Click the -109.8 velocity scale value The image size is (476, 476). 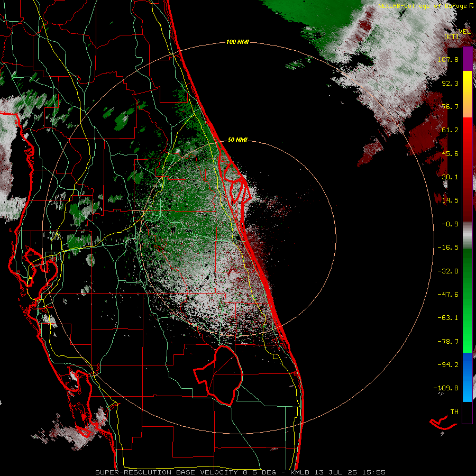(x=446, y=388)
